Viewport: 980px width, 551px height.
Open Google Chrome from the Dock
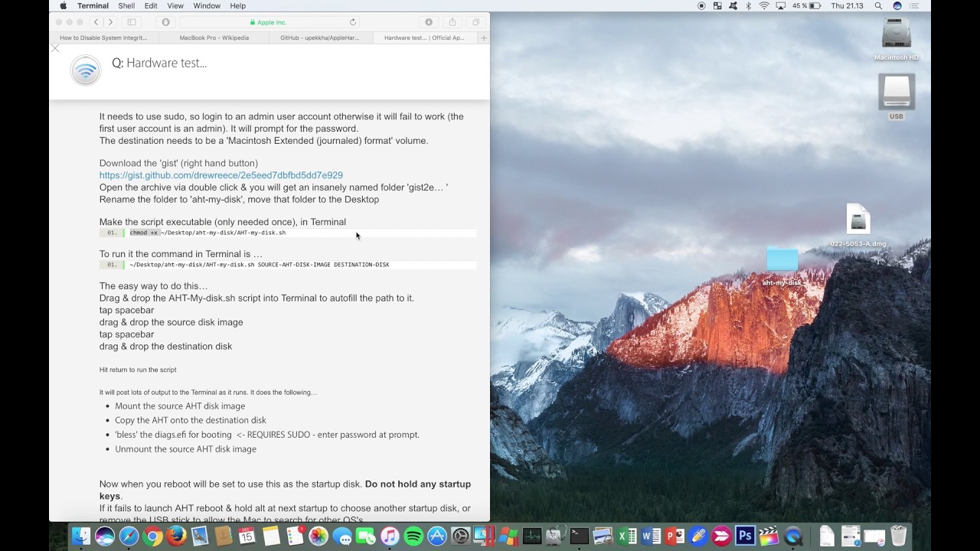pos(153,536)
